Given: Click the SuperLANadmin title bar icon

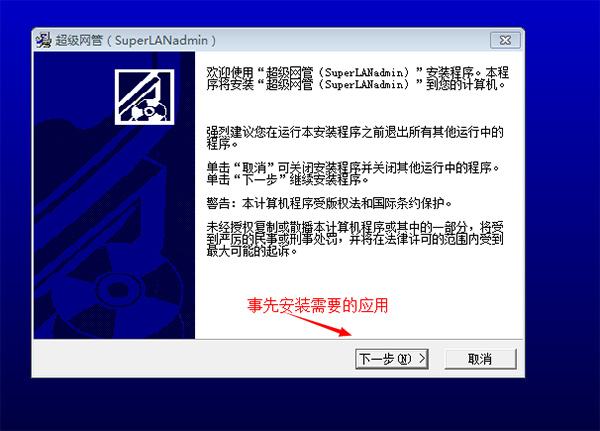Looking at the screenshot, I should click(x=43, y=40).
